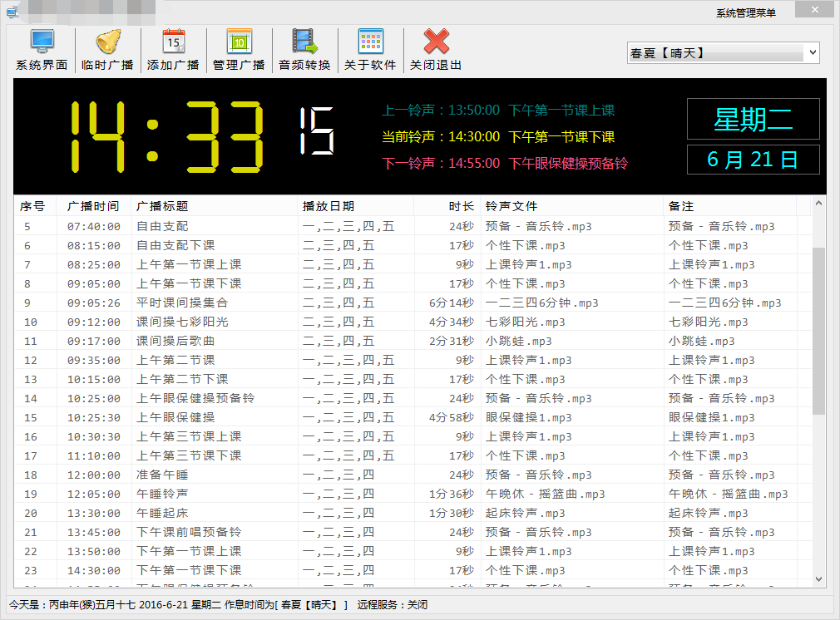Viewport: 840px width, 620px height.
Task: Click the 星期二 weekday display panel
Action: click(753, 119)
